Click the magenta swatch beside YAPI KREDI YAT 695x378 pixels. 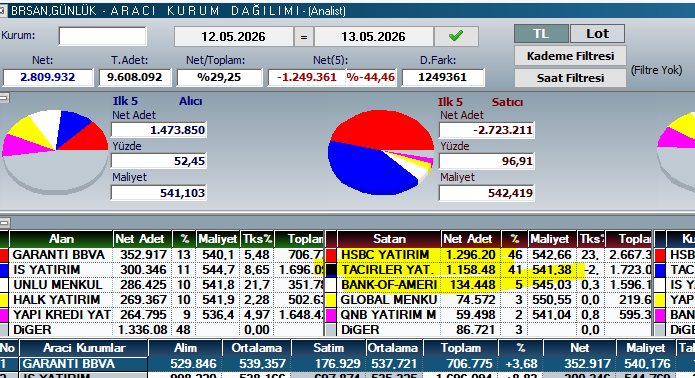point(4,315)
